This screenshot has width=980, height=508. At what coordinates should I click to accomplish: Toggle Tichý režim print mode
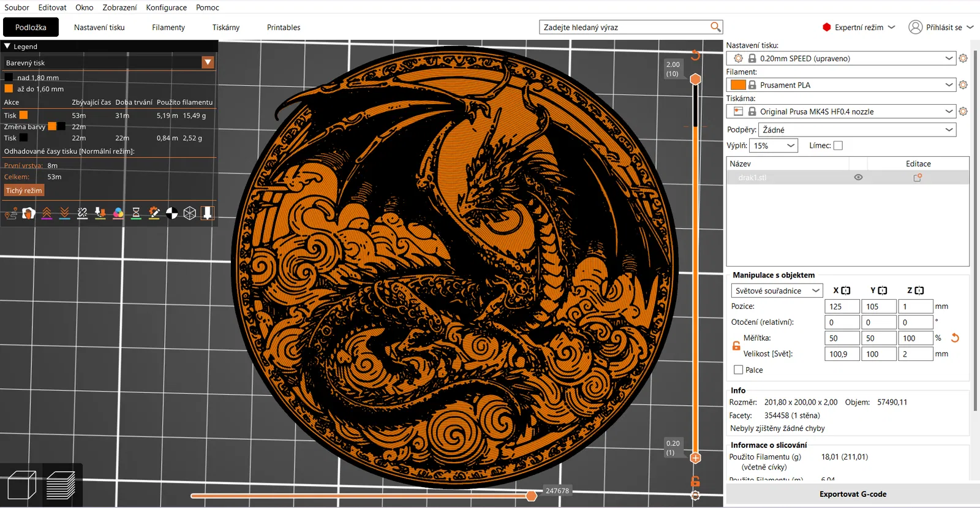24,191
